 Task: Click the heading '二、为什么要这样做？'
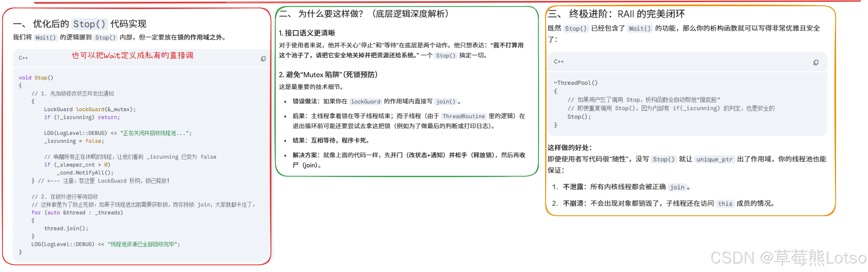tap(364, 14)
